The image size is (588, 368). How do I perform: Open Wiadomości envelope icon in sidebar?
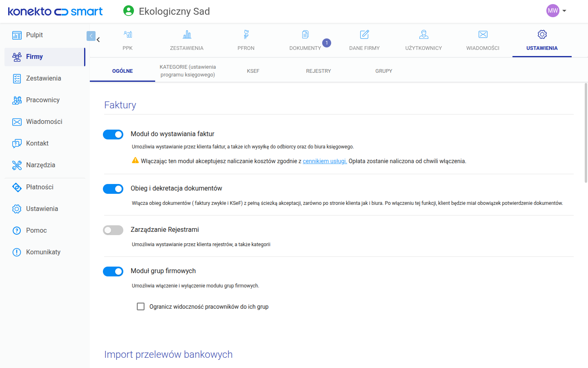[17, 122]
